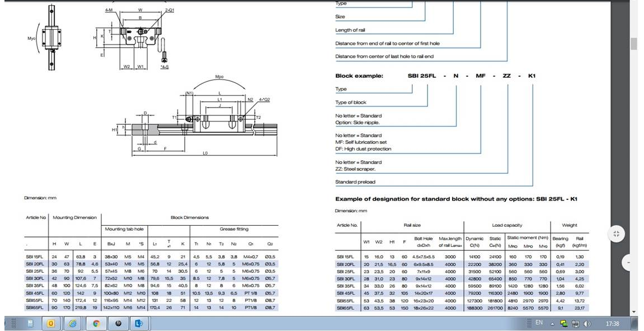Click SBI55FL in block dimensions table
This screenshot has height=331, width=644.
coord(35,301)
